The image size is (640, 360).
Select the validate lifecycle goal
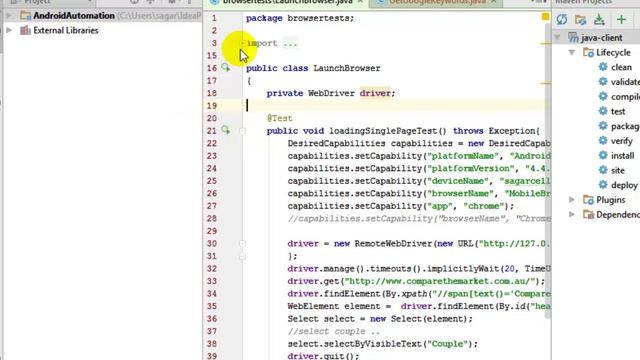click(x=625, y=82)
